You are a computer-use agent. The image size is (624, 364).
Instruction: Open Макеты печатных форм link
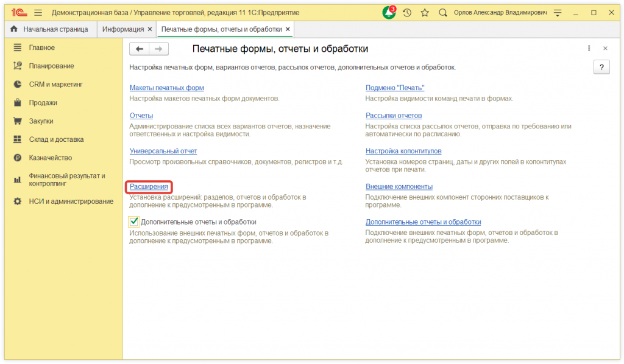[x=166, y=88]
